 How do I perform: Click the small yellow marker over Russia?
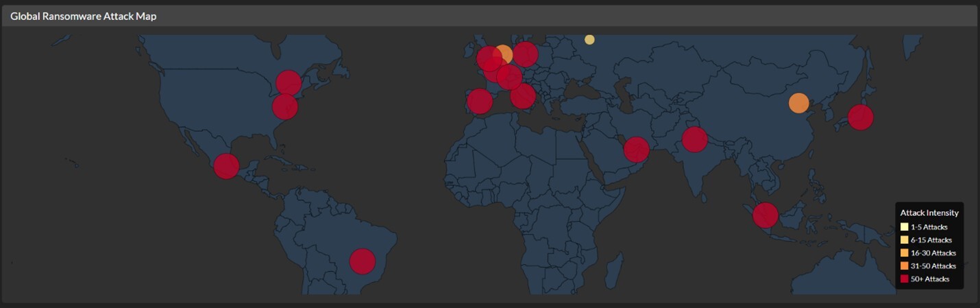[x=589, y=40]
